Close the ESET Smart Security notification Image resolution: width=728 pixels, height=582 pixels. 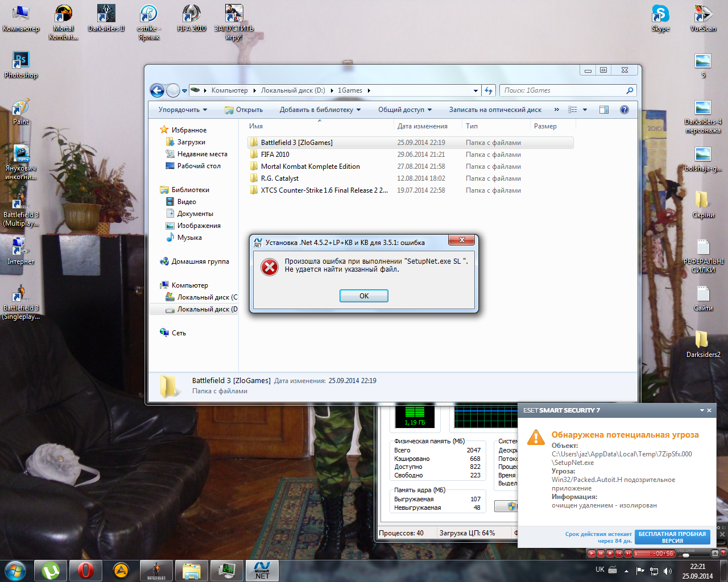coord(709,410)
